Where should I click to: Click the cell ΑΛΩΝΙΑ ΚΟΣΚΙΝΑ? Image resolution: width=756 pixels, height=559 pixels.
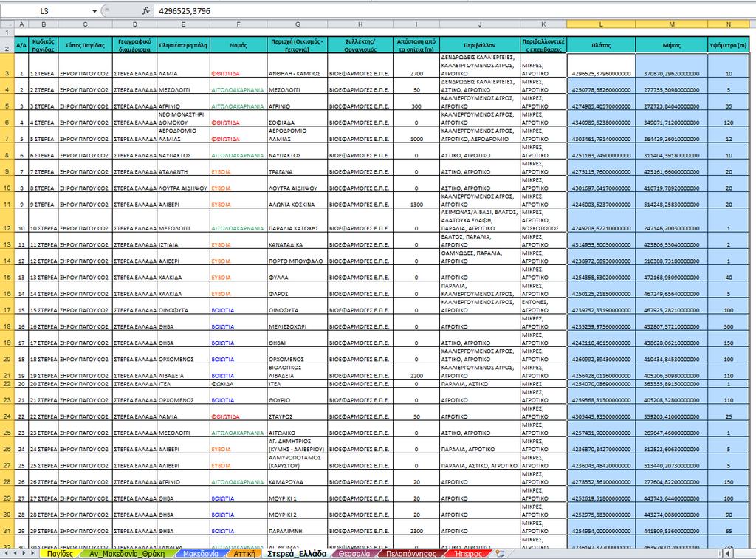pos(297,200)
